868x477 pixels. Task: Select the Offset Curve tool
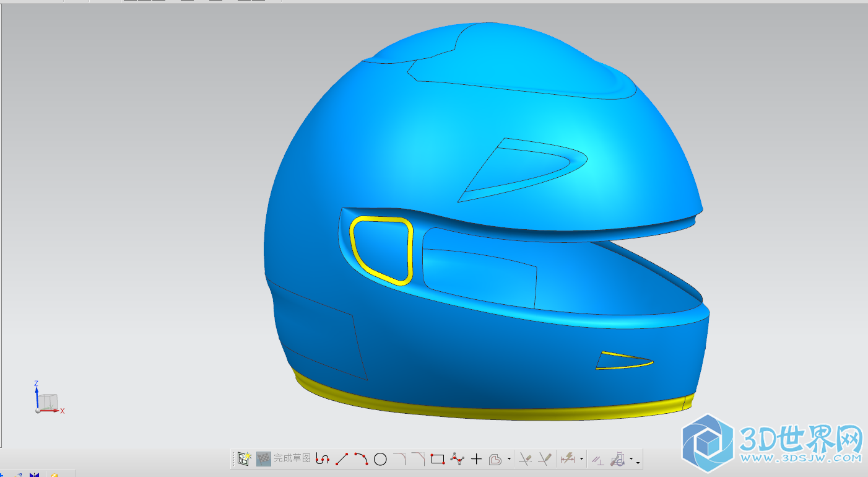(495, 459)
